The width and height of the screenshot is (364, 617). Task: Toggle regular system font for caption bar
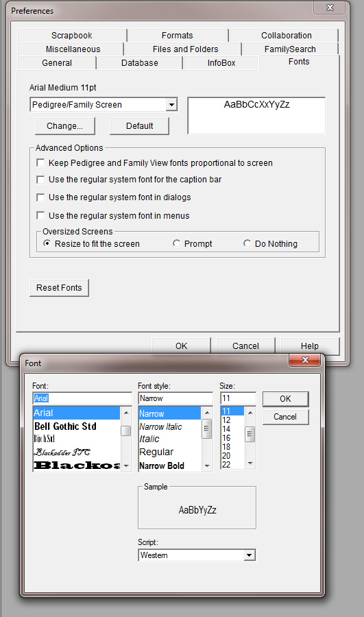click(x=40, y=180)
